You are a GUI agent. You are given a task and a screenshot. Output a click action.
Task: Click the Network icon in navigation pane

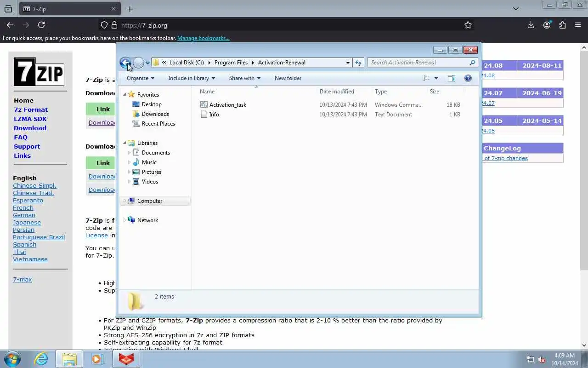coord(131,220)
